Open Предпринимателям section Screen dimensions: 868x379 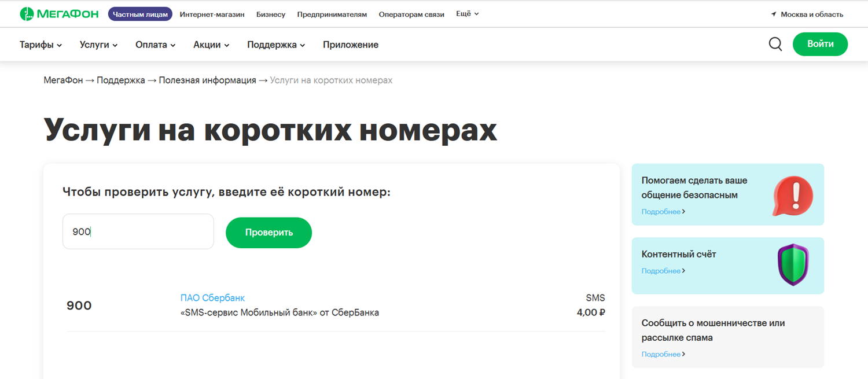coord(332,14)
